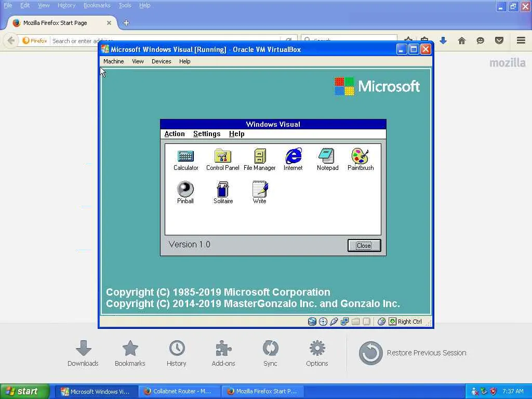Viewport: 532px width, 399px height.
Task: Click the hard disk activity icon in VirtualBox status bar
Action: click(312, 321)
